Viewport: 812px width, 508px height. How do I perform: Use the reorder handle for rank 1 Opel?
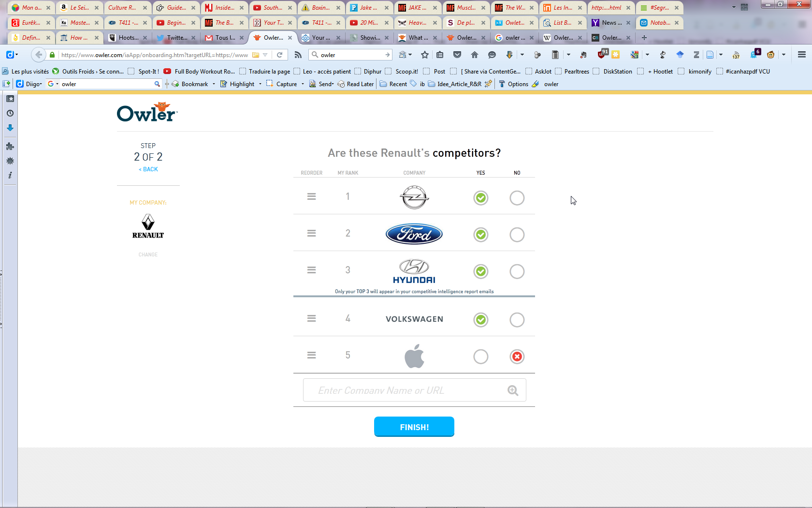312,196
